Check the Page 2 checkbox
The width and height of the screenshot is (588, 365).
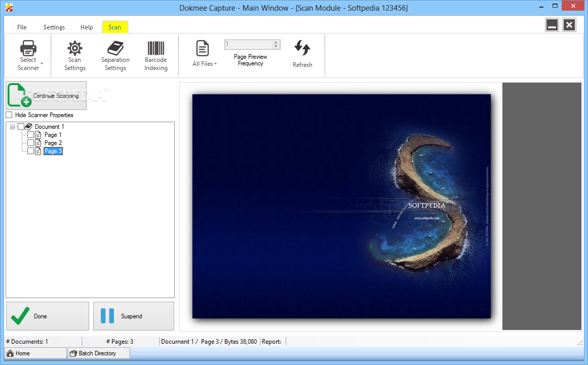31,143
